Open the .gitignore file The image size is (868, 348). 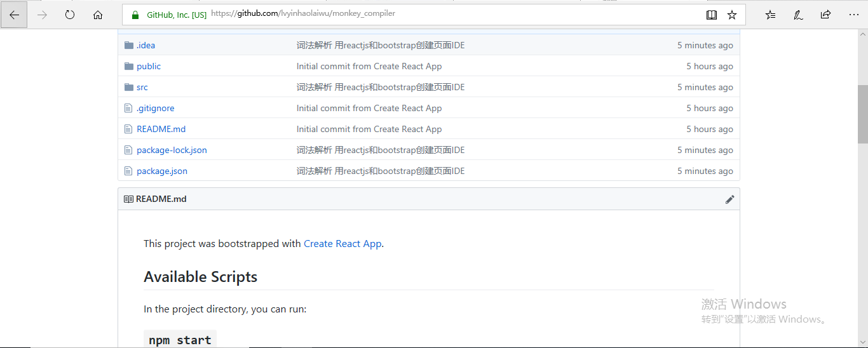pos(156,108)
